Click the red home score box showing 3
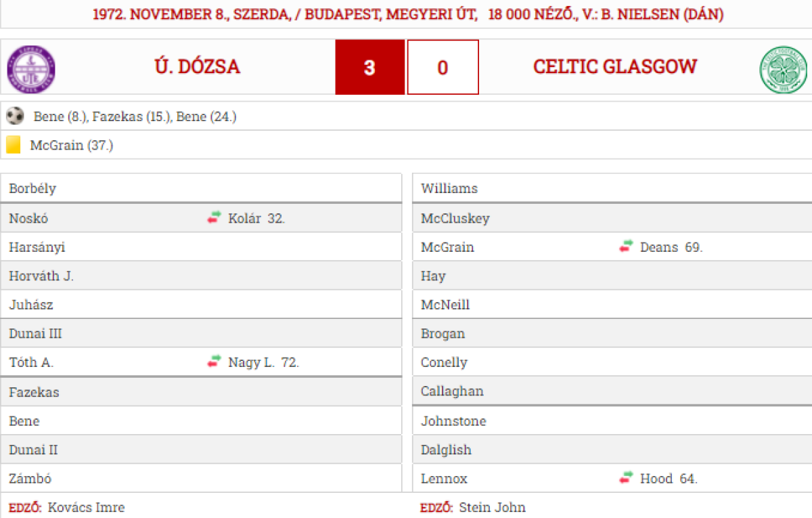 [x=369, y=68]
